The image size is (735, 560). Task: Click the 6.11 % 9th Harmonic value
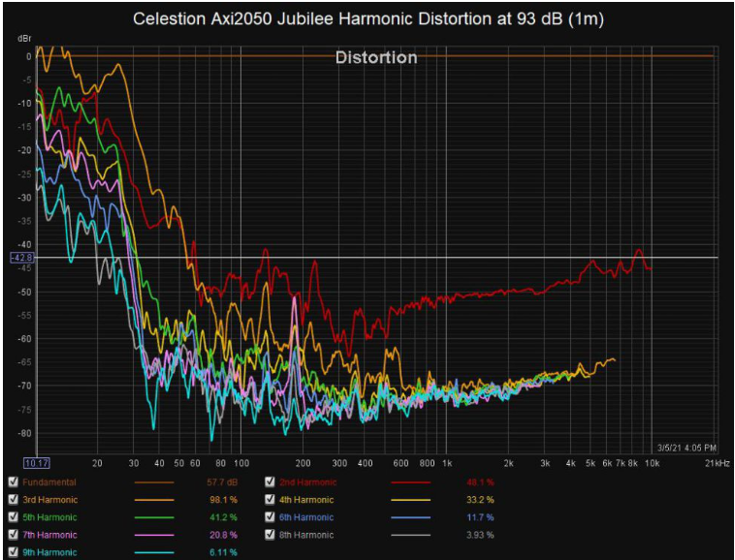click(224, 552)
